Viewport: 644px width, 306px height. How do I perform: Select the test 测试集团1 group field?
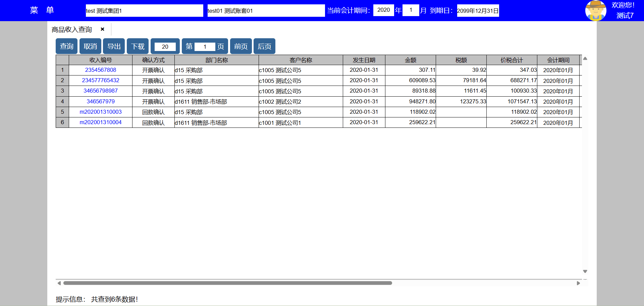(x=144, y=11)
